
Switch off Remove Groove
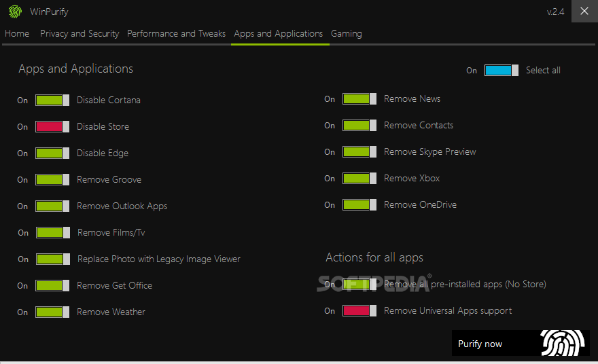[52, 179]
